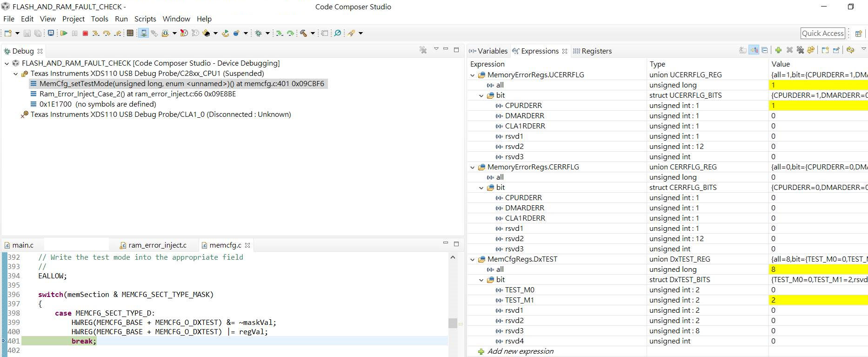This screenshot has height=357, width=868.
Task: Click the Add new expression row
Action: [520, 351]
